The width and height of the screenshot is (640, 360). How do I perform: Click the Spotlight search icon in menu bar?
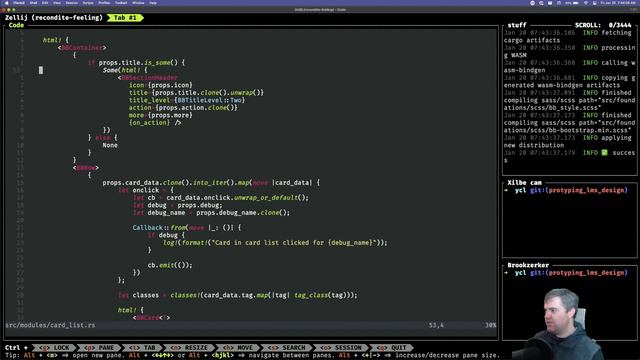tap(541, 3)
